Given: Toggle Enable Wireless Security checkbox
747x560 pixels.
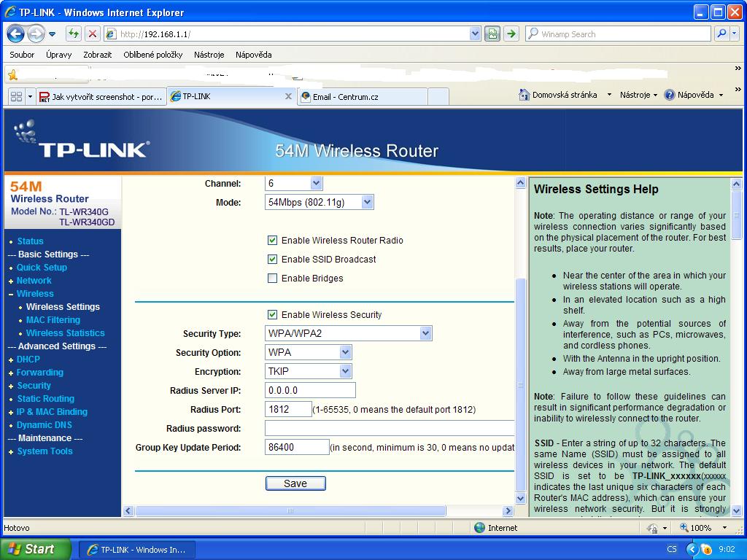Looking at the screenshot, I should click(x=272, y=315).
